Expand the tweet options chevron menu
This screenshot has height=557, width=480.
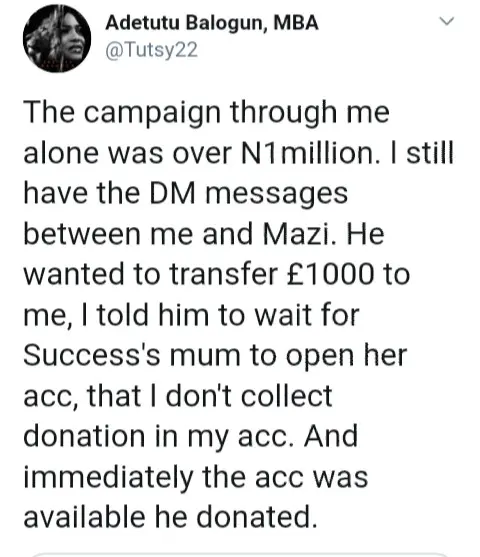447,21
